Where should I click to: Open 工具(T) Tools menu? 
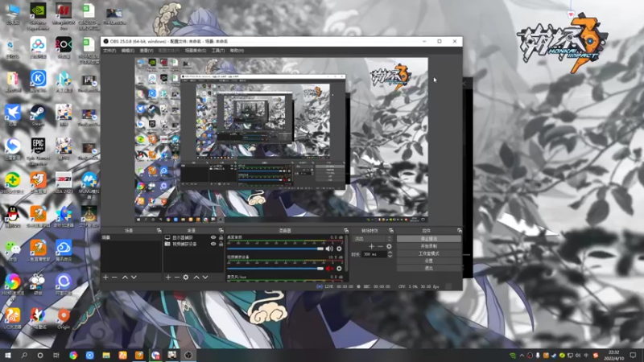click(218, 51)
